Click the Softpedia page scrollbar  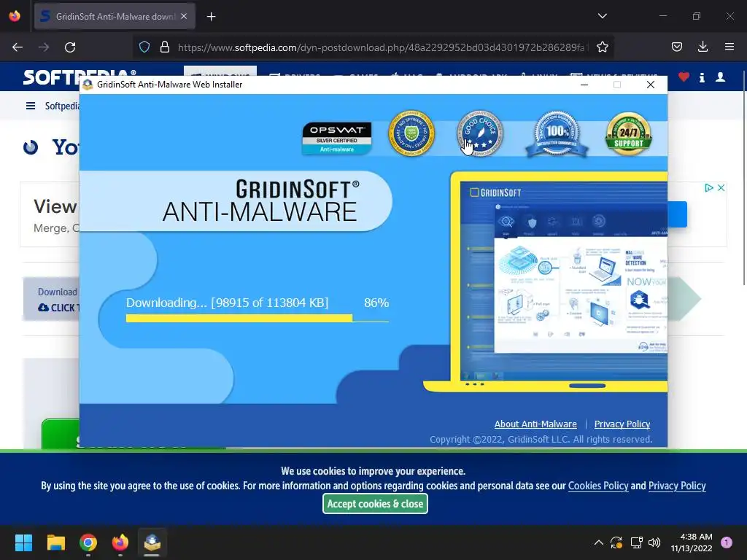[x=744, y=178]
